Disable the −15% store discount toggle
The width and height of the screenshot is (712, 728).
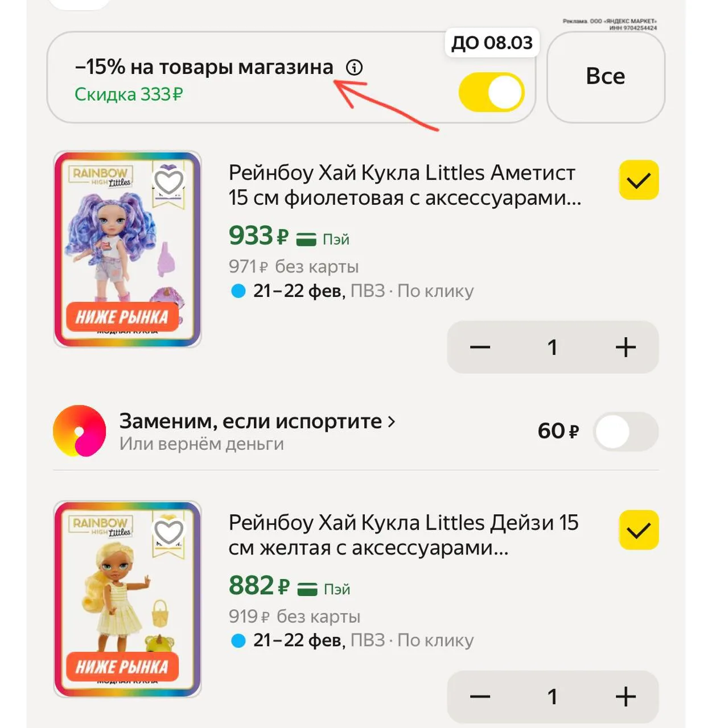pyautogui.click(x=491, y=92)
